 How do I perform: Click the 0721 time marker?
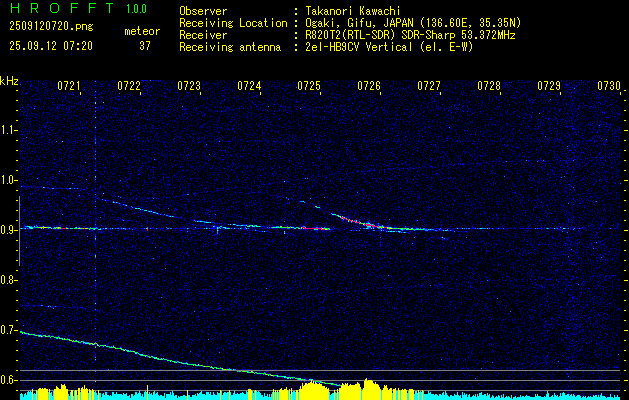point(69,87)
